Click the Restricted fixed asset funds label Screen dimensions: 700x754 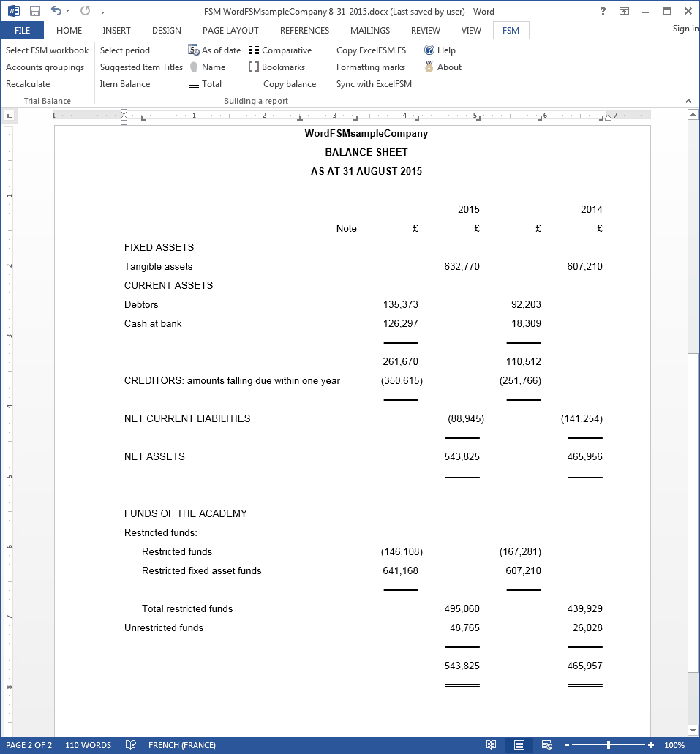point(202,570)
